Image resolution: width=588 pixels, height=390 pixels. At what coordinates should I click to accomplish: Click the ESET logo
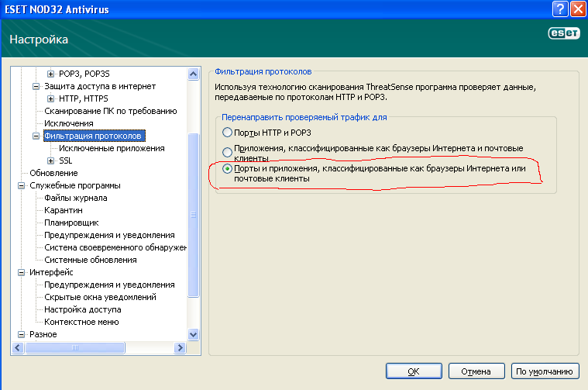point(564,33)
